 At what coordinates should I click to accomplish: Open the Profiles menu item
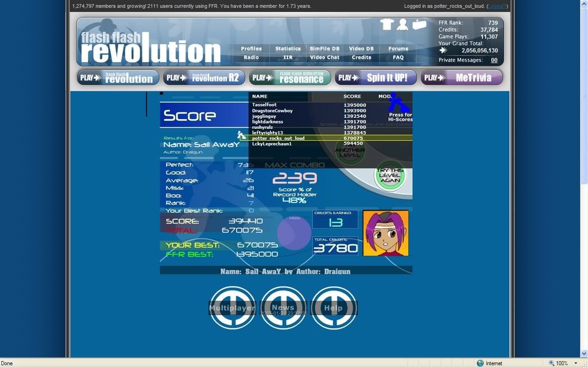251,49
